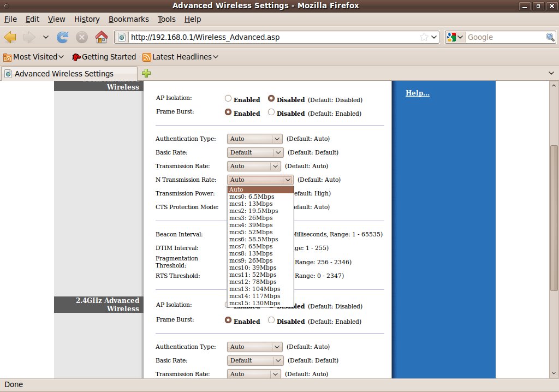
Task: Click the Help... link
Action: tap(417, 93)
